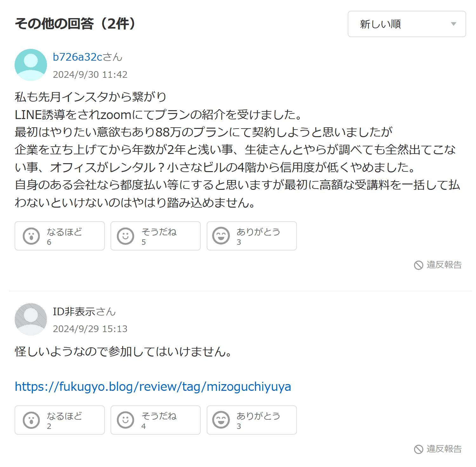Open the fukugyo.blog review link
476x467 pixels.
153,387
